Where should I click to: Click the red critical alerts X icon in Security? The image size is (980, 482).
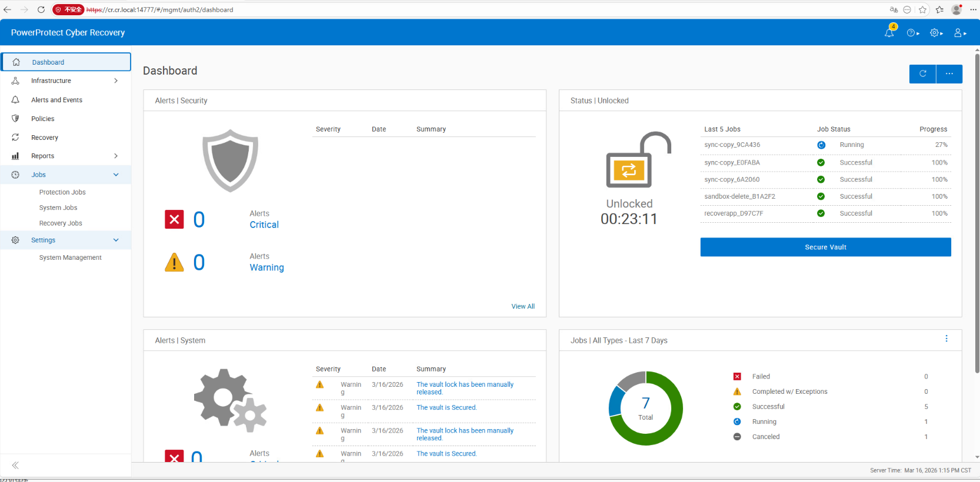coord(174,219)
